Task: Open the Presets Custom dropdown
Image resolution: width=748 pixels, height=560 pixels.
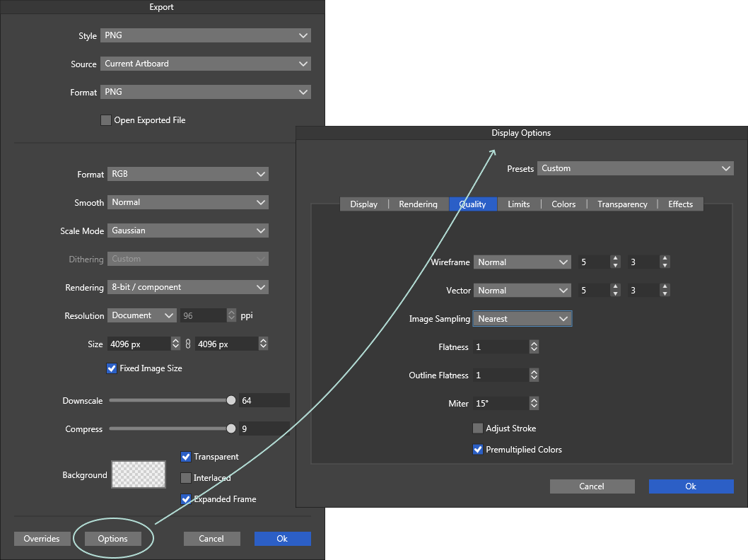Action: (x=636, y=168)
